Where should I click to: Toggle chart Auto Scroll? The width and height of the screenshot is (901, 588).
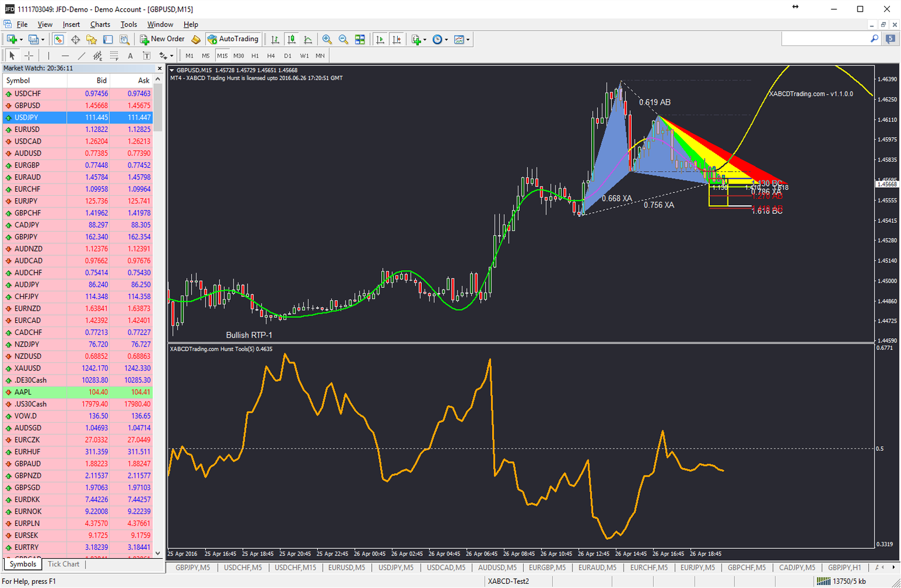[380, 39]
